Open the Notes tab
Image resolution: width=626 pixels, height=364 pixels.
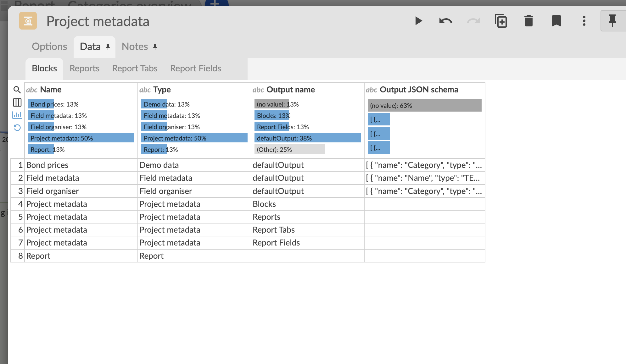point(135,47)
